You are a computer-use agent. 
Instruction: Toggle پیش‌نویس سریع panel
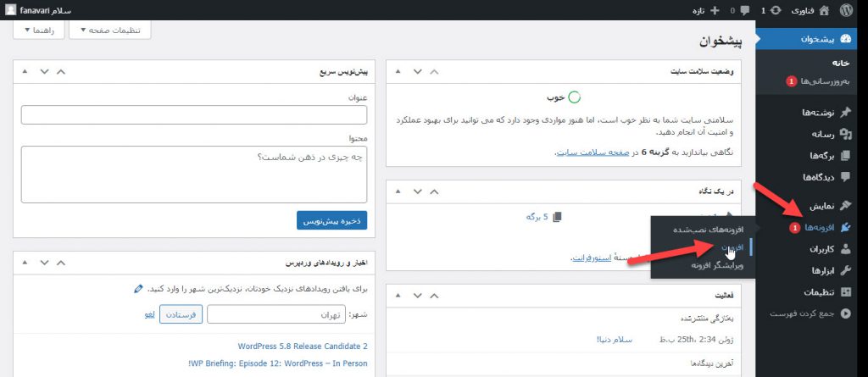pyautogui.click(x=25, y=71)
